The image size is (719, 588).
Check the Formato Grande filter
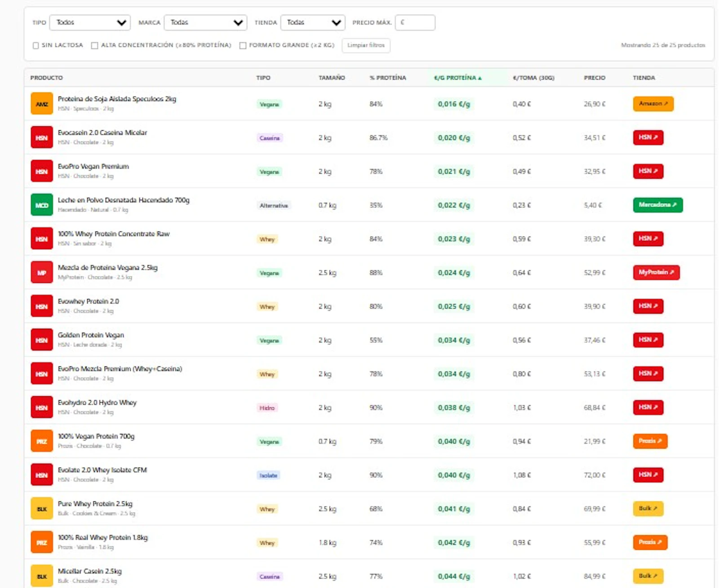coord(243,45)
